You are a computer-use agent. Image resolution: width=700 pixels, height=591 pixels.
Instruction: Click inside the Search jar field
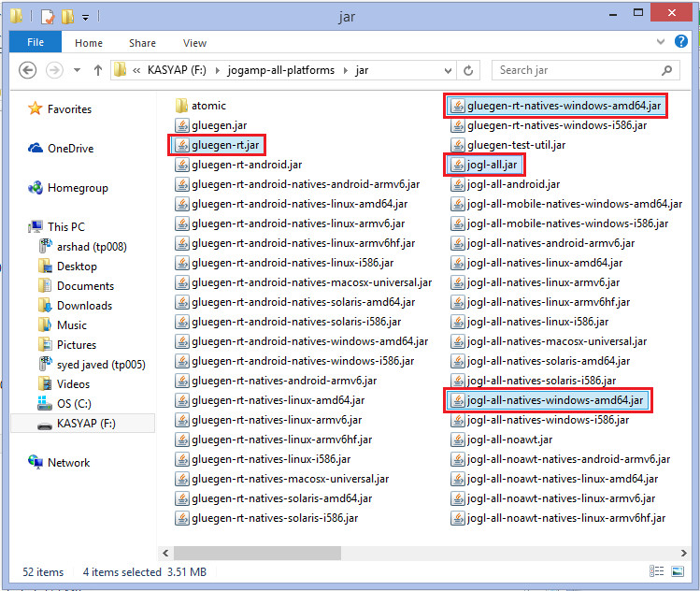pos(575,70)
